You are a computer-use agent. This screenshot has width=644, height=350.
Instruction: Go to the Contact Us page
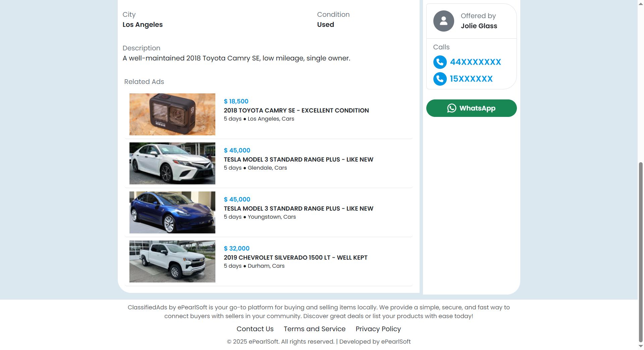tap(255, 329)
